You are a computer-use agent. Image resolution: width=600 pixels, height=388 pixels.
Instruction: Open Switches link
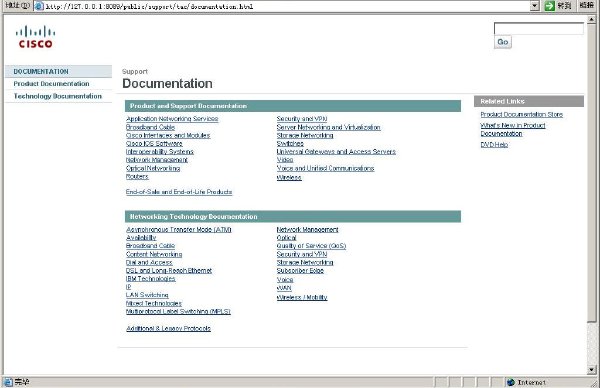(x=290, y=143)
